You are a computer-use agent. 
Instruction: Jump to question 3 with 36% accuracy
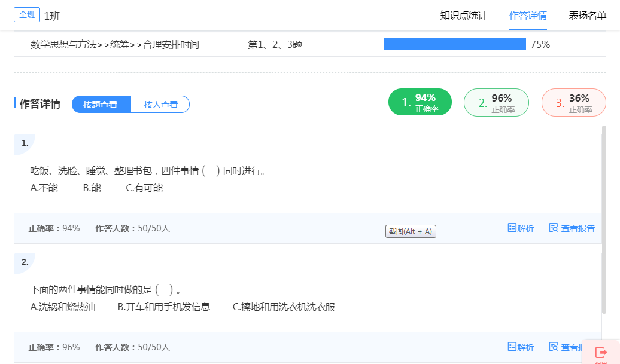573,102
